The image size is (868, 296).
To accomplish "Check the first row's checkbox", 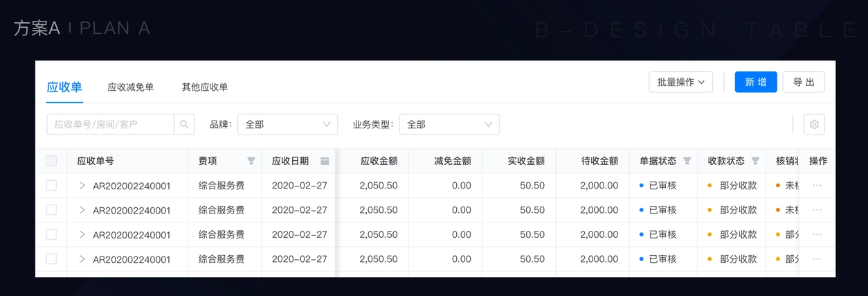I will pos(51,186).
